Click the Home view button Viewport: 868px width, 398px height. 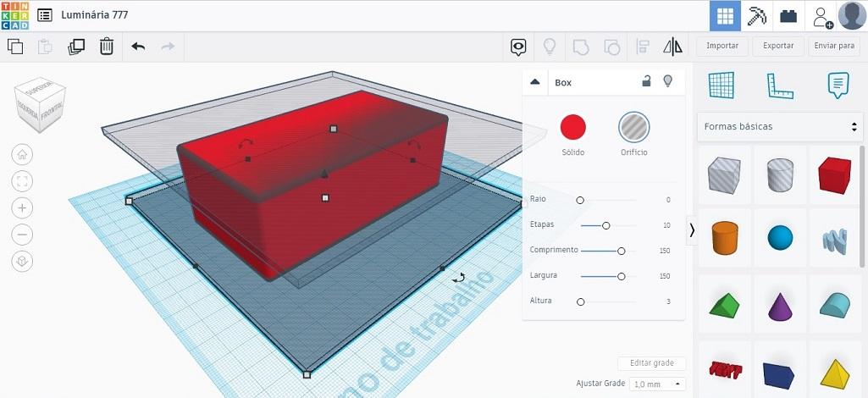coord(22,154)
